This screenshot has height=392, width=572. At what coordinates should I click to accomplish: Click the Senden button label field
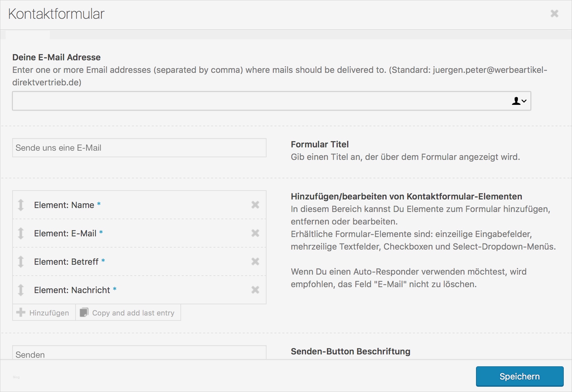[x=139, y=353]
